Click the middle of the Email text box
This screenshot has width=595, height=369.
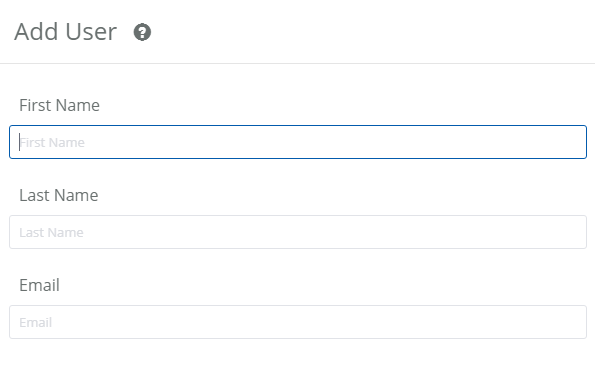tap(298, 322)
